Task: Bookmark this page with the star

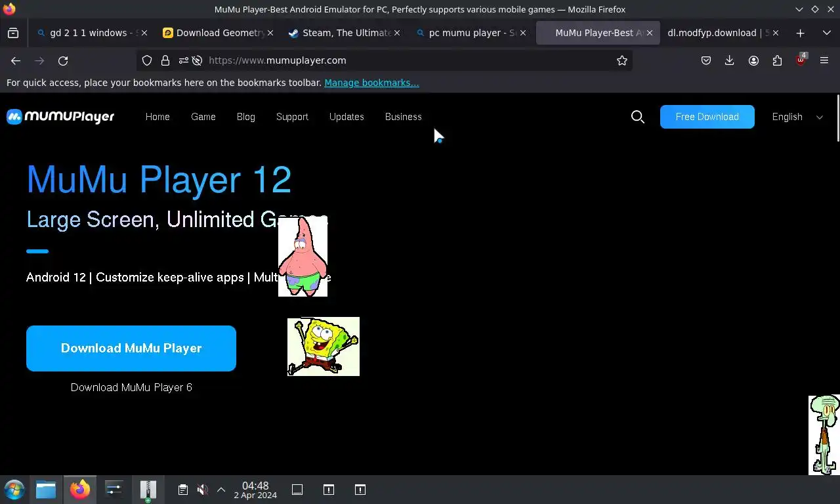Action: tap(622, 60)
